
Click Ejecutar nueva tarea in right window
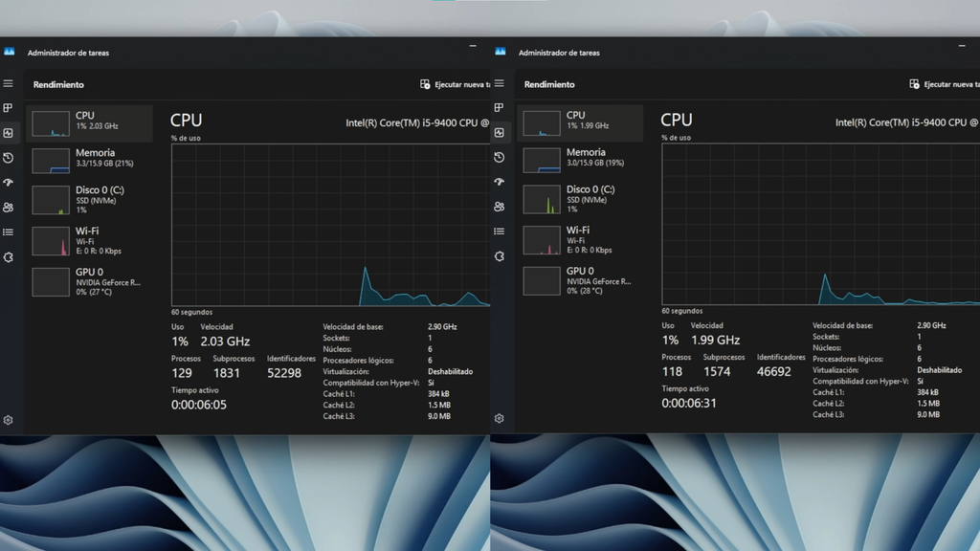pos(945,84)
